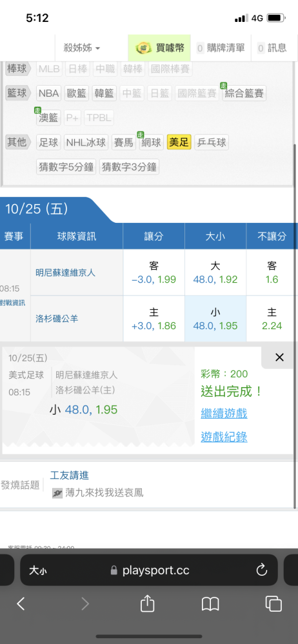Pick 主 spread +3.0, 1.86
The image size is (298, 644).
(x=154, y=319)
